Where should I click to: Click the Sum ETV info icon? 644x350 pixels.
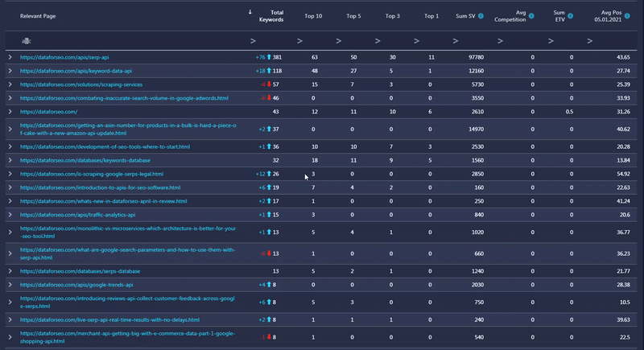(x=570, y=16)
